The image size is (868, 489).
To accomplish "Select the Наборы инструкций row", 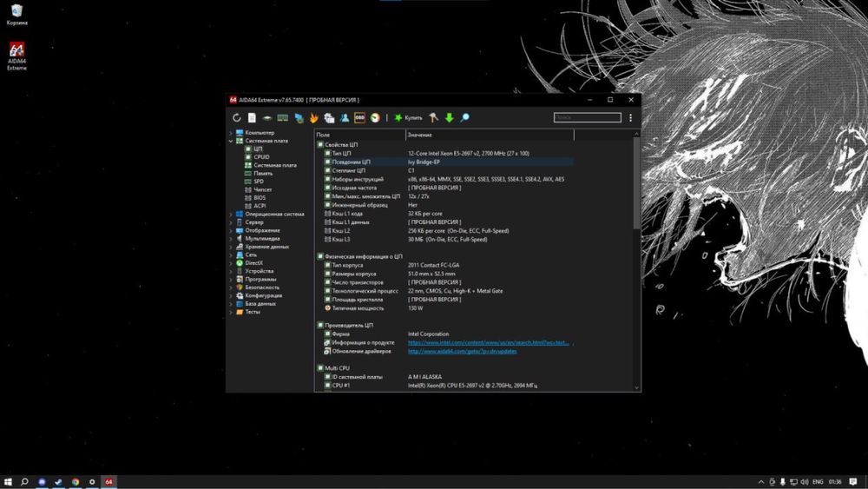I will click(x=444, y=180).
